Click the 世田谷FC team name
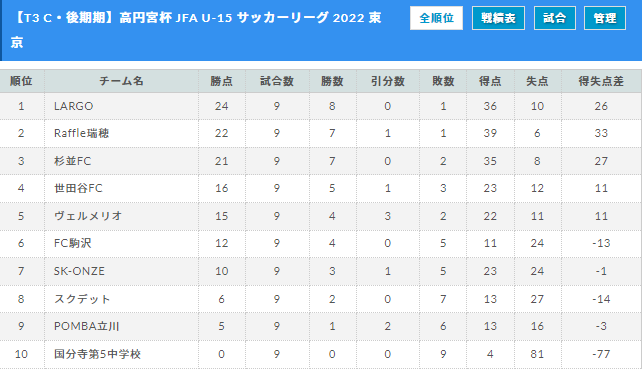The width and height of the screenshot is (642, 372). [x=78, y=188]
